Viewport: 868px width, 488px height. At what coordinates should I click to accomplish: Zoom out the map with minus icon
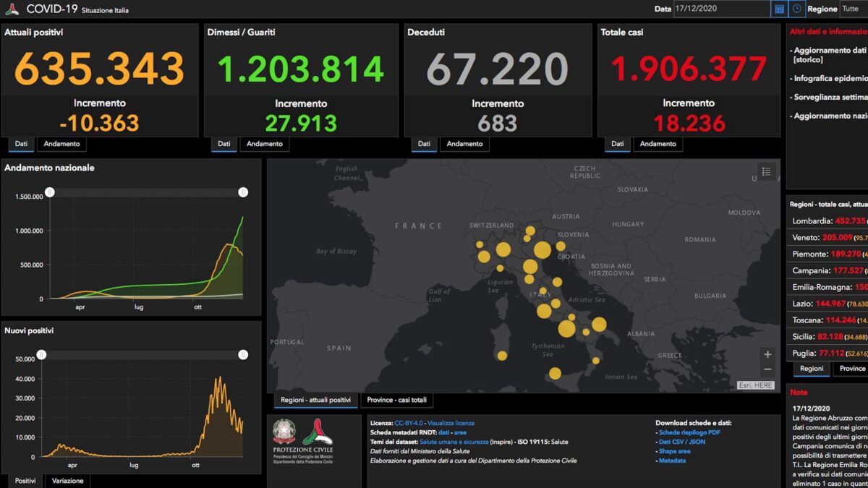[767, 369]
